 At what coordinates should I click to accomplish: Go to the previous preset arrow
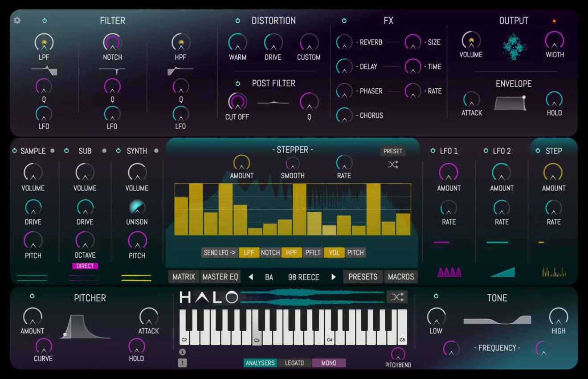(251, 277)
